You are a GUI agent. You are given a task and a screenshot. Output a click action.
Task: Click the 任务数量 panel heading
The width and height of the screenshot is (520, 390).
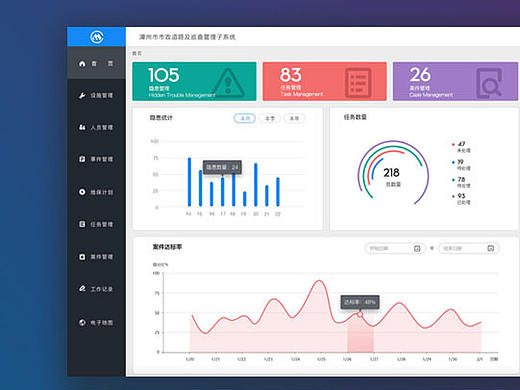coord(355,117)
